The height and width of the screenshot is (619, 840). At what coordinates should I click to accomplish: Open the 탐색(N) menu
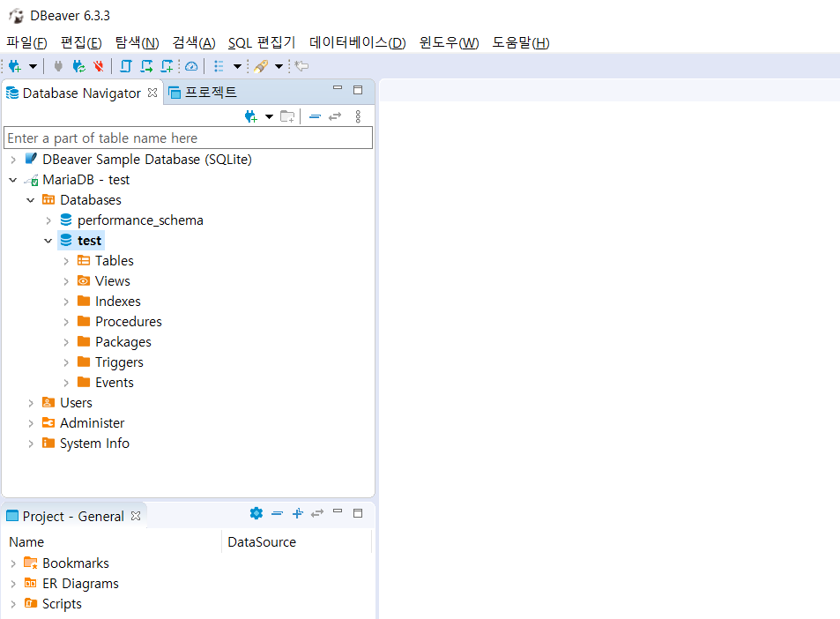[x=138, y=43]
